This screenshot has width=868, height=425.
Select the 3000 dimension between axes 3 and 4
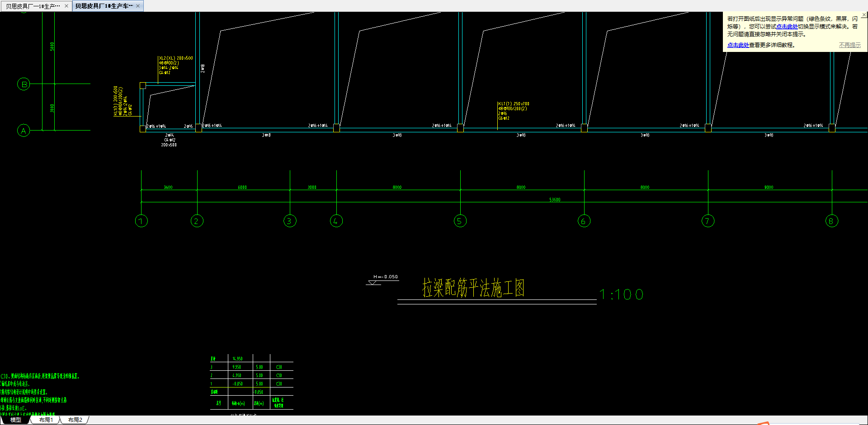point(312,187)
